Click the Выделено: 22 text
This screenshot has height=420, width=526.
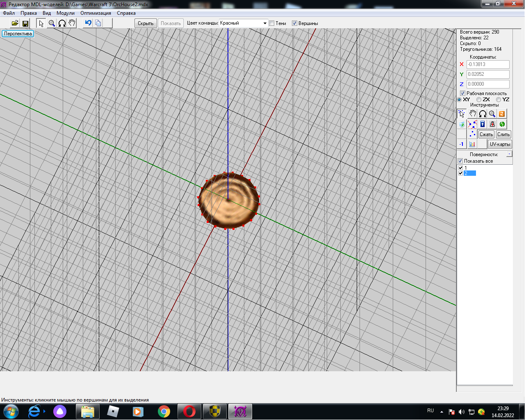pyautogui.click(x=474, y=38)
